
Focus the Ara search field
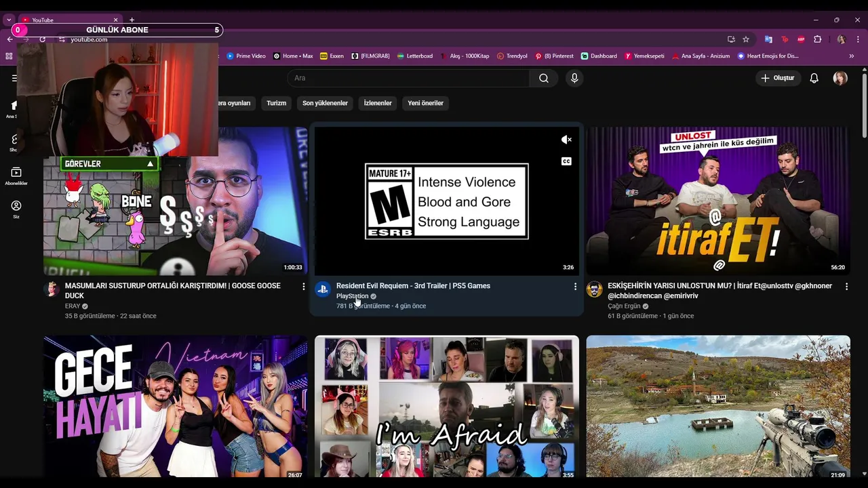point(409,78)
